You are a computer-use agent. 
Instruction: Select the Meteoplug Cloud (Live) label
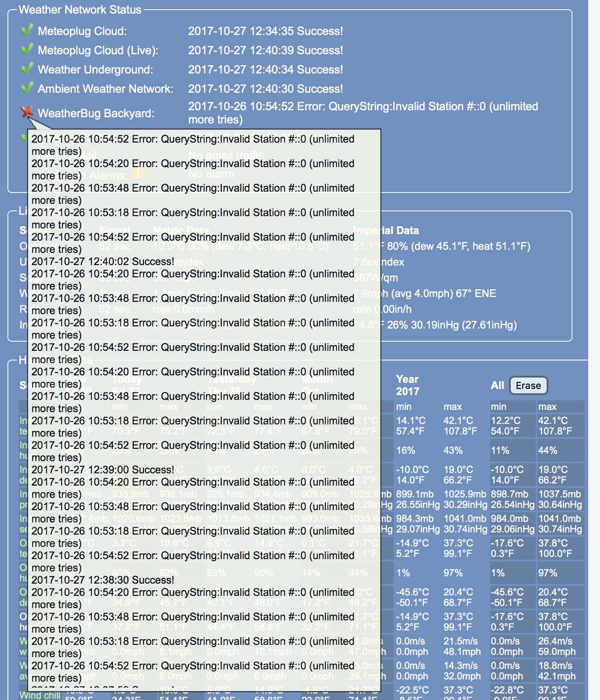98,50
